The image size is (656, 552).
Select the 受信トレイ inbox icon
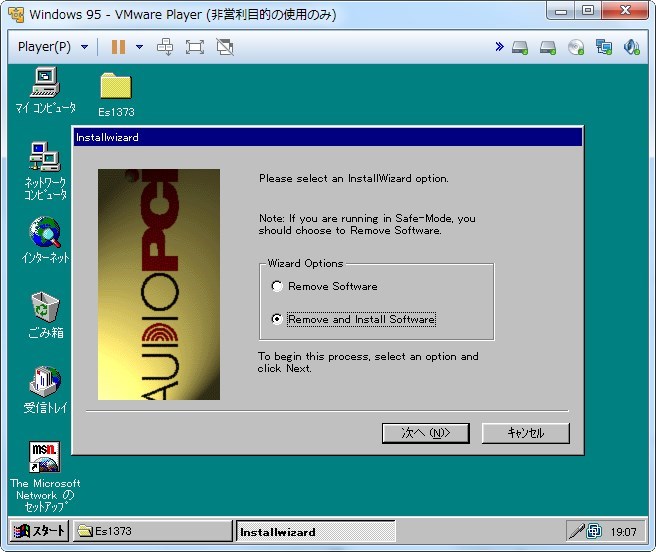click(45, 390)
